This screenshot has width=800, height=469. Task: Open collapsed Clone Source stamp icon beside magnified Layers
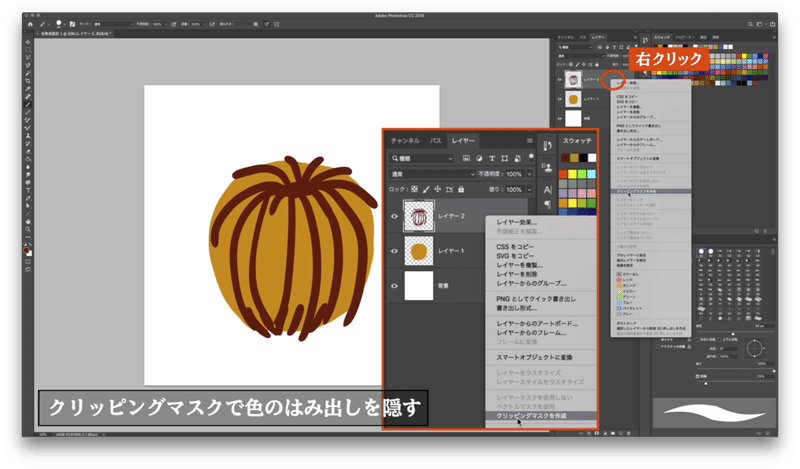pyautogui.click(x=547, y=167)
